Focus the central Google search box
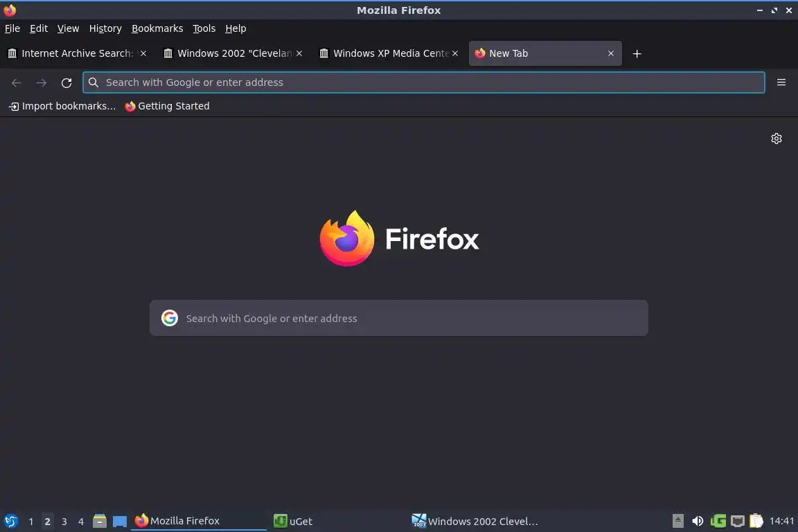Image resolution: width=798 pixels, height=532 pixels. point(398,318)
